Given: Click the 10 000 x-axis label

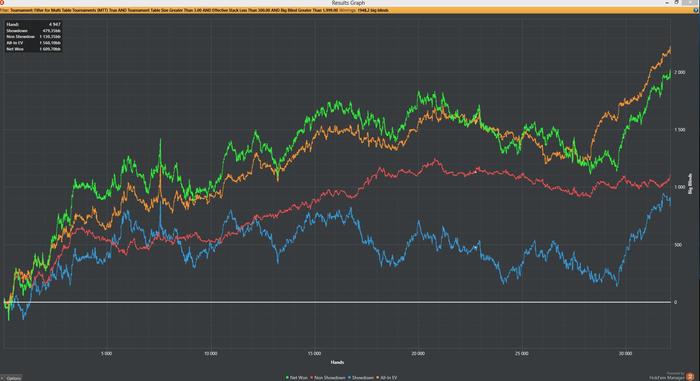Looking at the screenshot, I should (x=210, y=353).
